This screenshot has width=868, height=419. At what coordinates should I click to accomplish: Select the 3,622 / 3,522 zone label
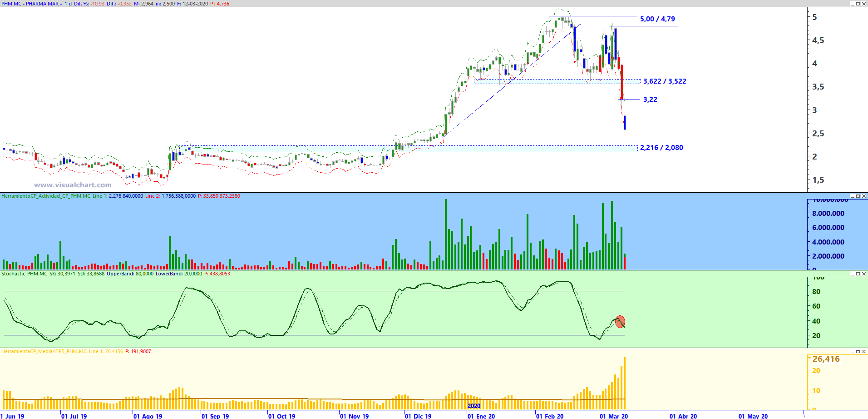[665, 81]
